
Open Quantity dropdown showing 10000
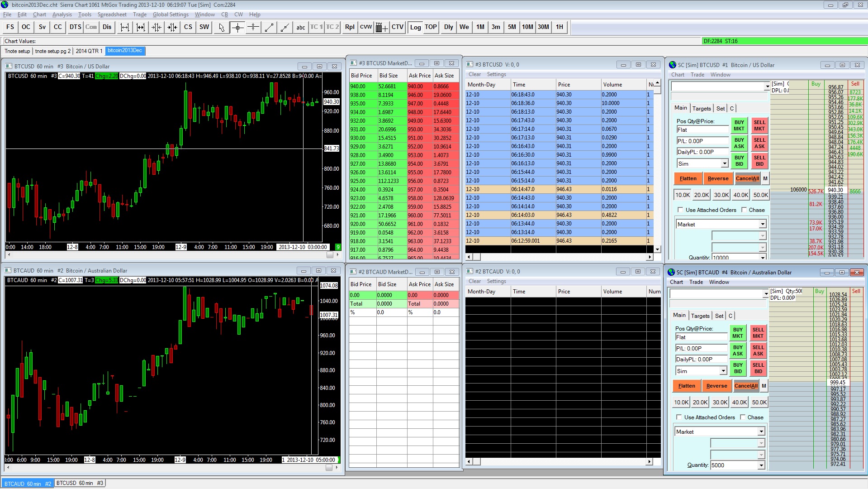(763, 258)
